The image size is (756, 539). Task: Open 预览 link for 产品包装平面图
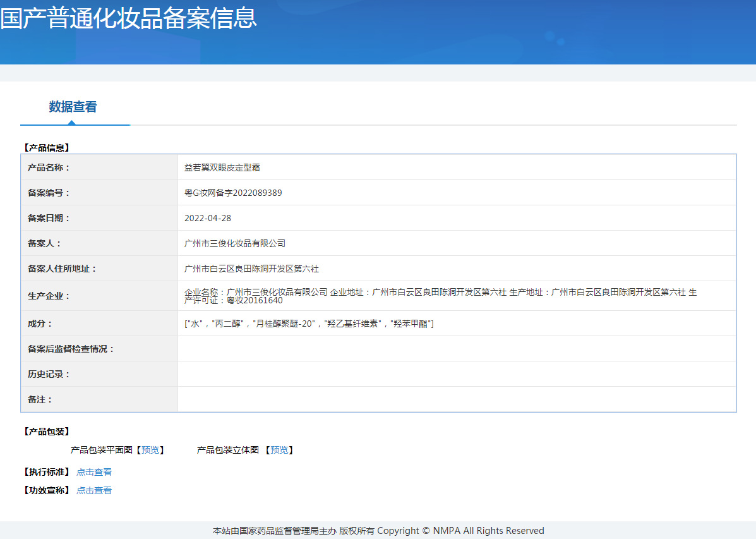[150, 450]
